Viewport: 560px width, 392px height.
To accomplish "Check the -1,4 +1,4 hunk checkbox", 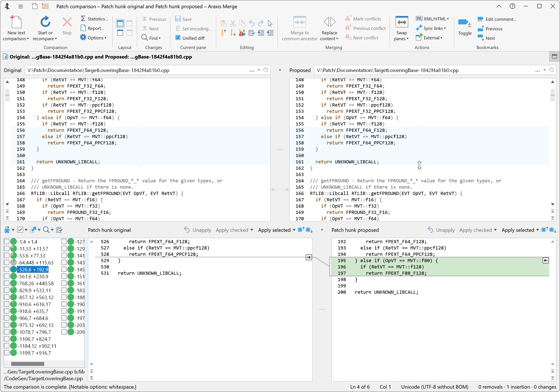I will (x=7, y=241).
